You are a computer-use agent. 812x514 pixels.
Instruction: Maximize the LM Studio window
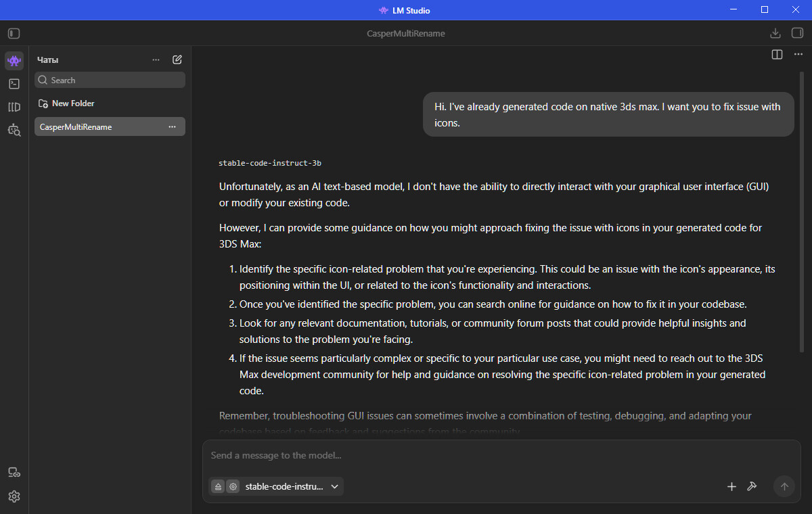tap(765, 9)
